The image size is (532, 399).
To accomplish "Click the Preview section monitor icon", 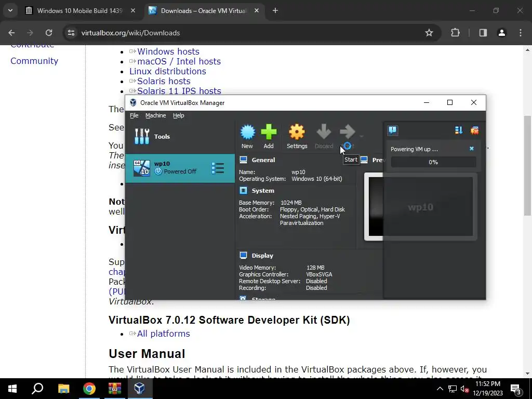I will tap(364, 160).
